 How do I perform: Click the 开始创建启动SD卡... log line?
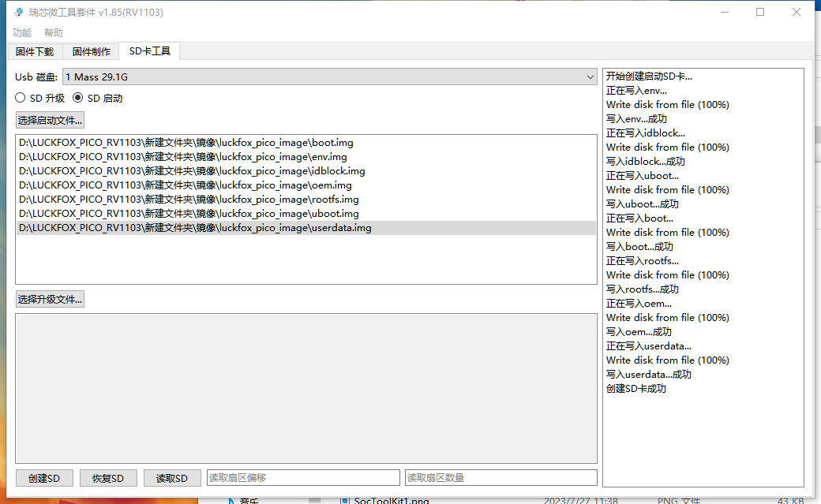(x=649, y=77)
